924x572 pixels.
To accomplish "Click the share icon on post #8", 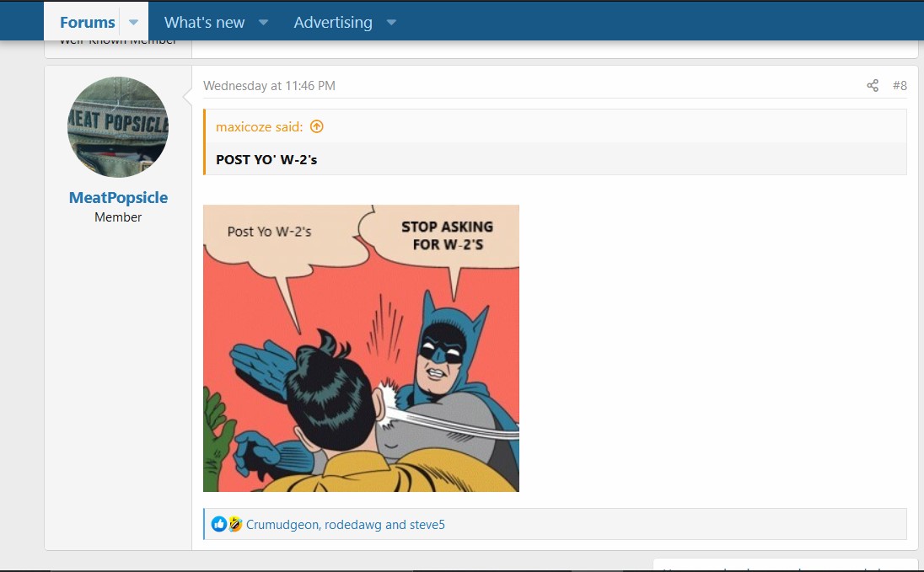I will [x=873, y=86].
